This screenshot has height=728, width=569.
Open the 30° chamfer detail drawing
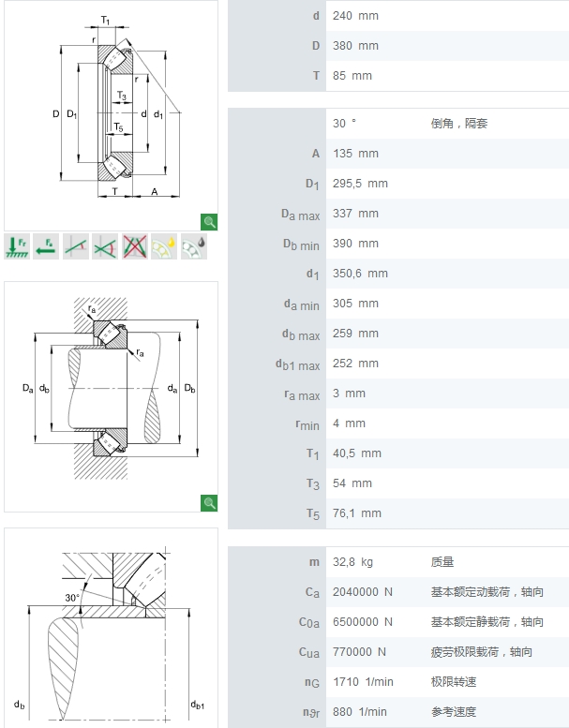pyautogui.click(x=111, y=628)
